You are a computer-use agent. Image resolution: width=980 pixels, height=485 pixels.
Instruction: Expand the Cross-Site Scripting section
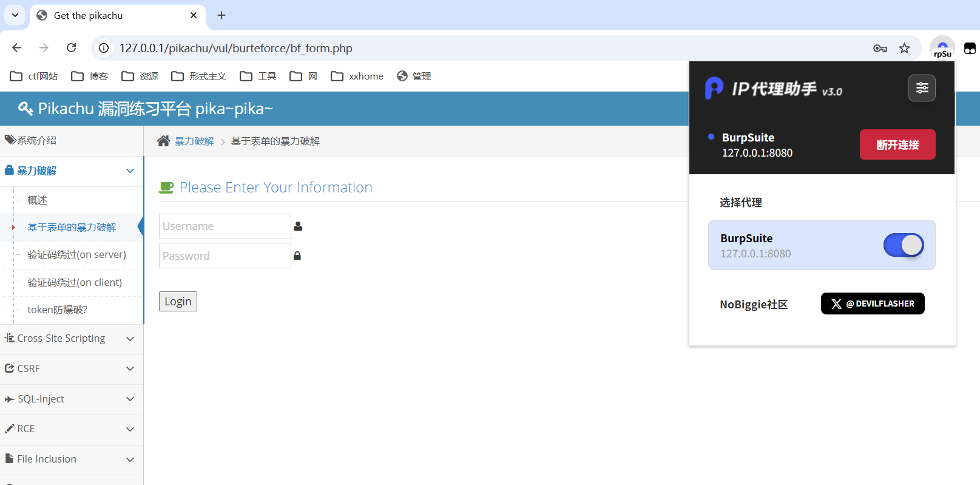point(72,338)
